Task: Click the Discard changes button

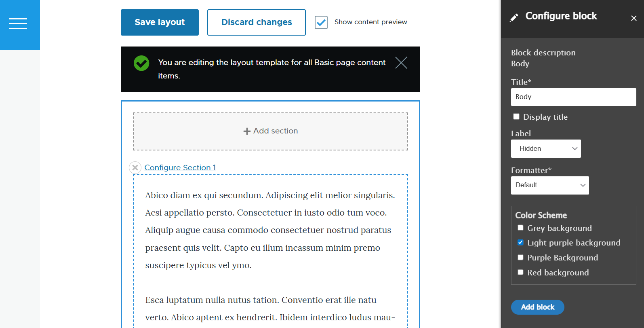Action: click(x=257, y=22)
